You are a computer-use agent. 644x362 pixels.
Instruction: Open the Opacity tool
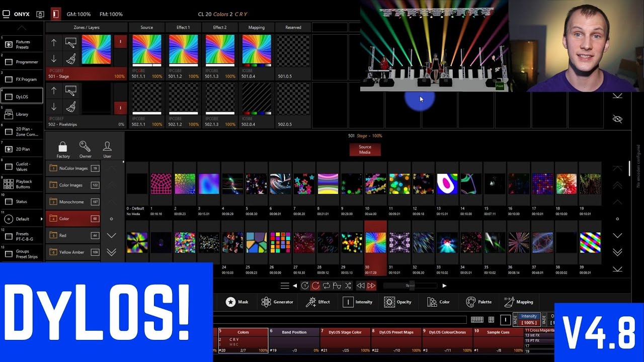[x=397, y=302]
